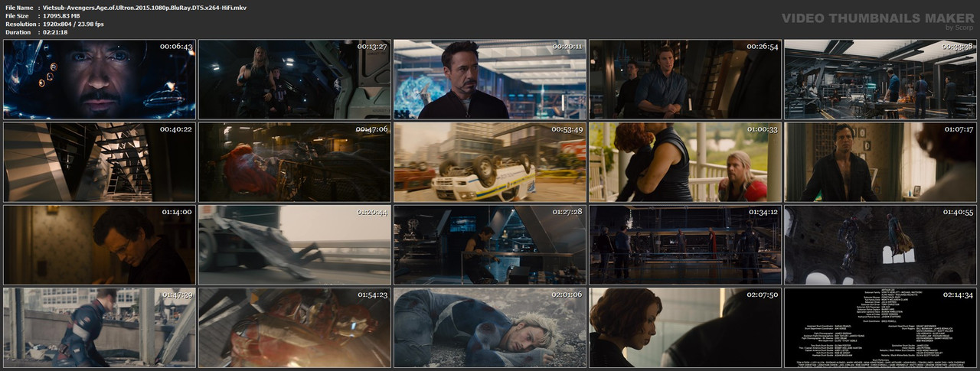
Task: Select the frame timestamped 01:14:00
Action: click(x=100, y=245)
